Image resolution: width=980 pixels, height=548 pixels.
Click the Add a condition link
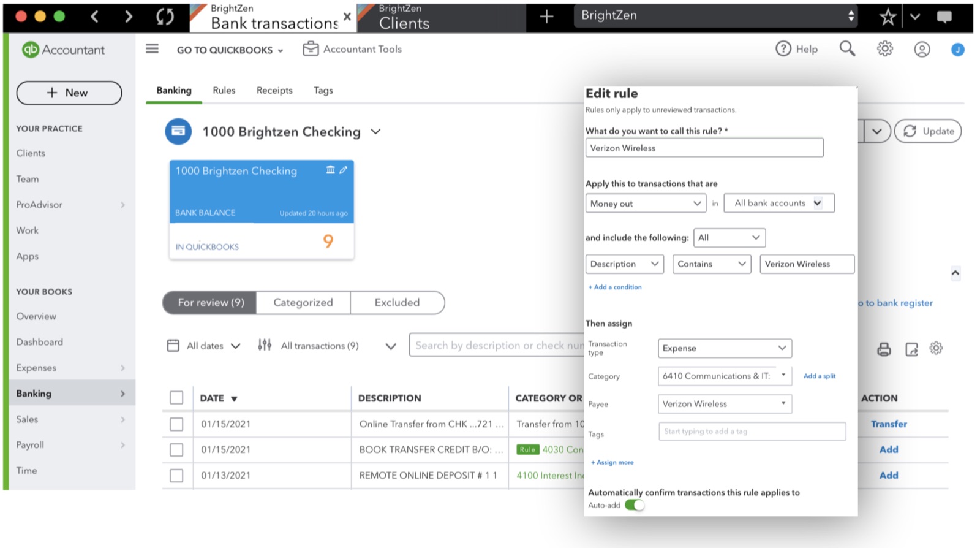615,287
